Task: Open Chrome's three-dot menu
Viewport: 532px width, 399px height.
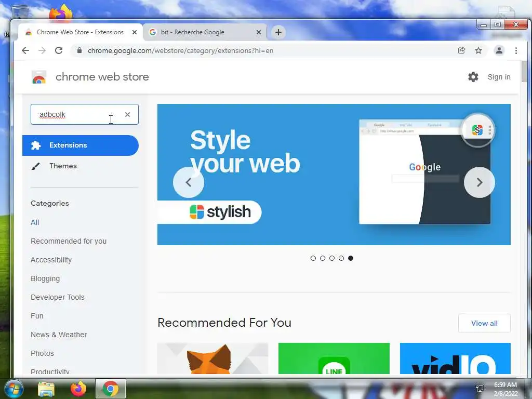Action: coord(516,50)
